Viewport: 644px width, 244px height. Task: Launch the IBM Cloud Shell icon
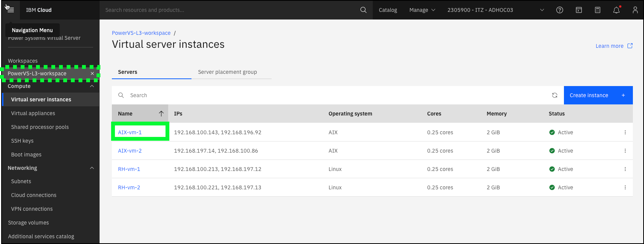click(579, 10)
